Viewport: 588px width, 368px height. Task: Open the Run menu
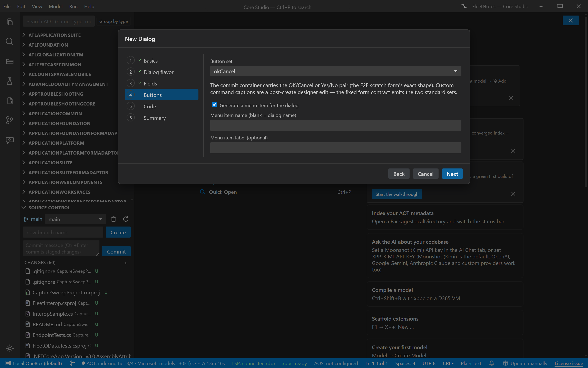pos(73,7)
